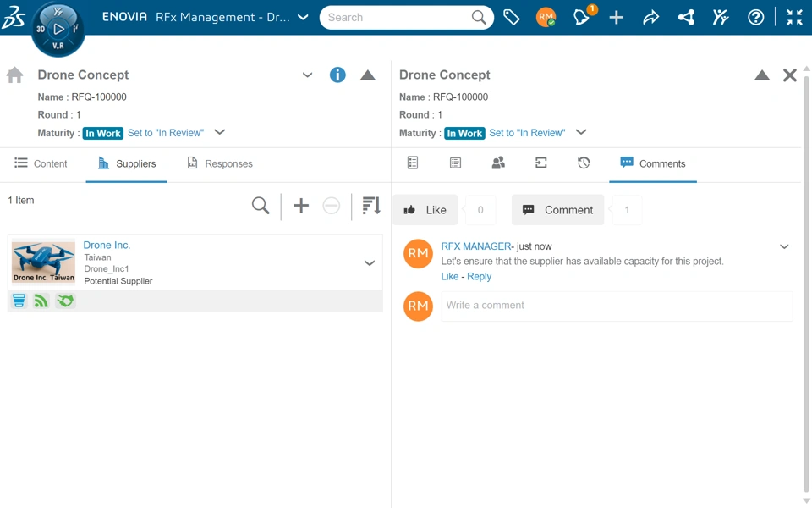812x508 pixels.
Task: Go to Home using the house icon
Action: pos(15,75)
